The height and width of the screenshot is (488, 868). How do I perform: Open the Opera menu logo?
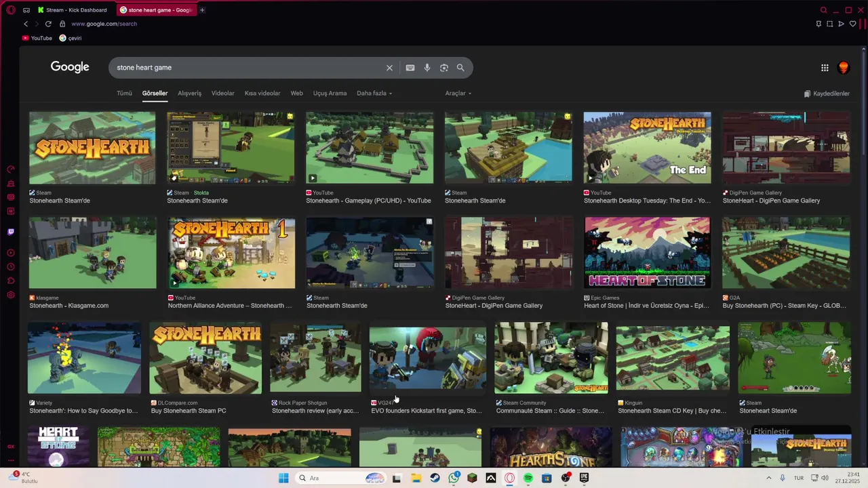click(10, 10)
